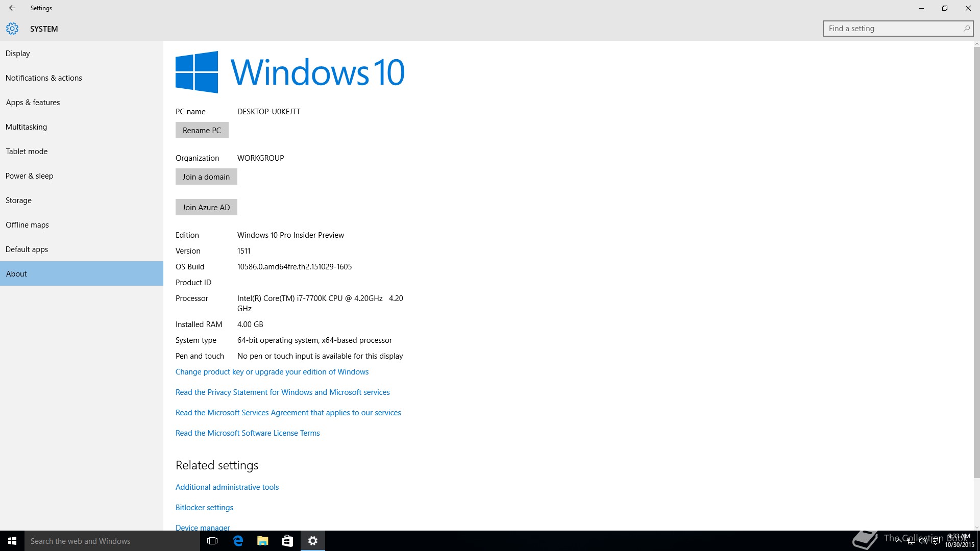This screenshot has width=980, height=551.
Task: Click the Related settings heading
Action: (x=217, y=465)
